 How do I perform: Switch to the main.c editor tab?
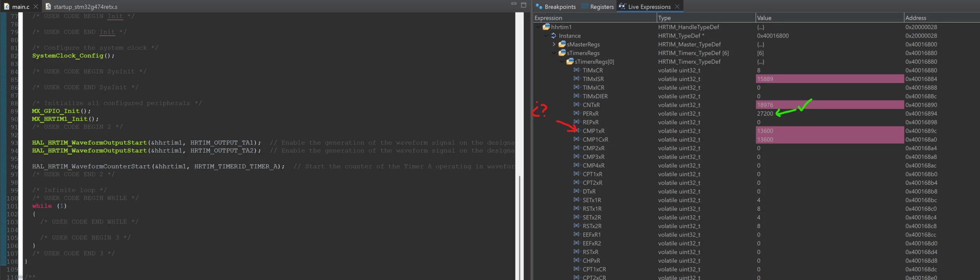tap(21, 7)
